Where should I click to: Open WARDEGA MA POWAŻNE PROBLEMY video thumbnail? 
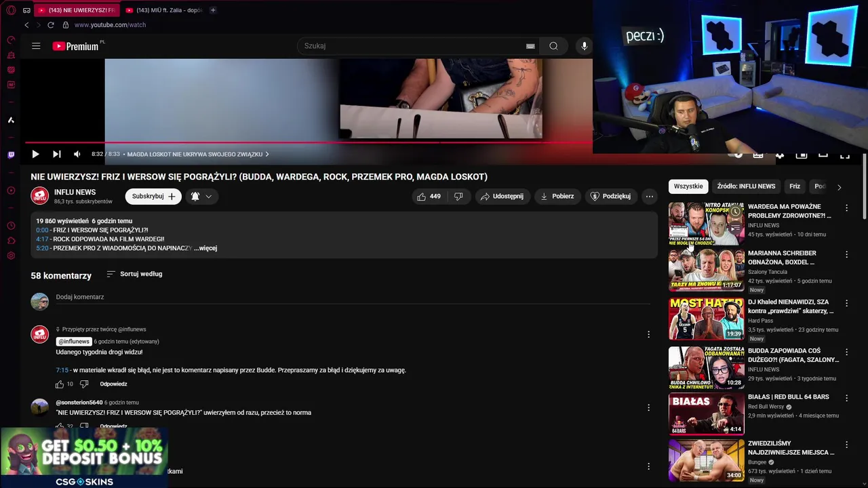coord(706,223)
